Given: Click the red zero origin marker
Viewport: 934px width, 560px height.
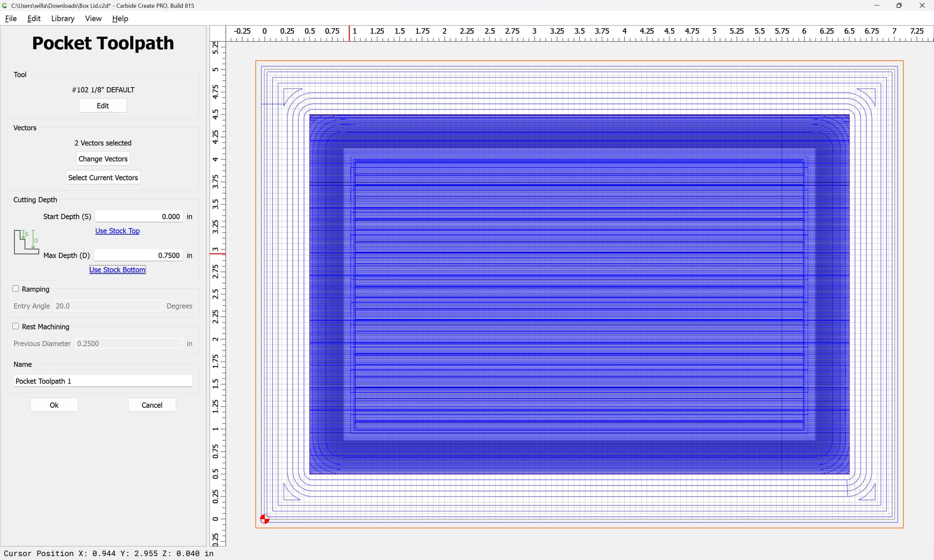Looking at the screenshot, I should (x=265, y=519).
